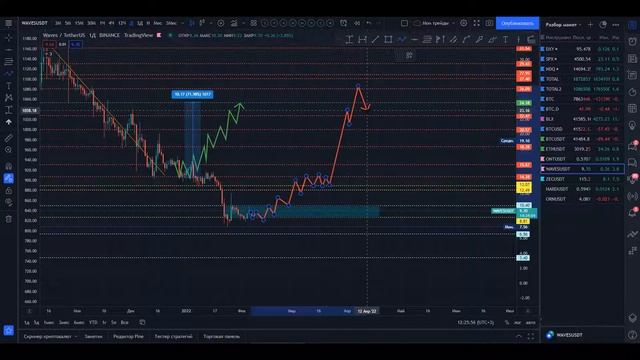Open watchlist more options

[x=616, y=25]
